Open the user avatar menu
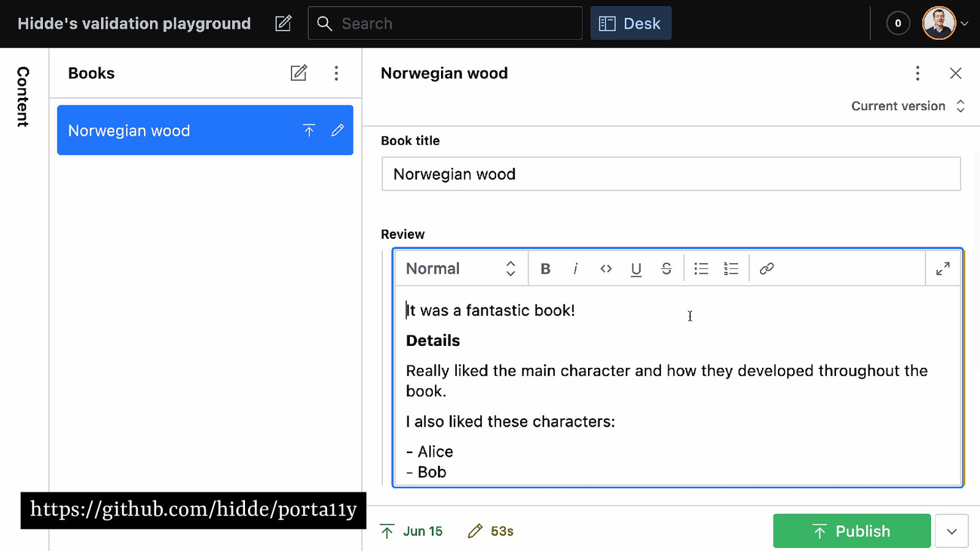Viewport: 980px width, 551px height. (x=946, y=23)
